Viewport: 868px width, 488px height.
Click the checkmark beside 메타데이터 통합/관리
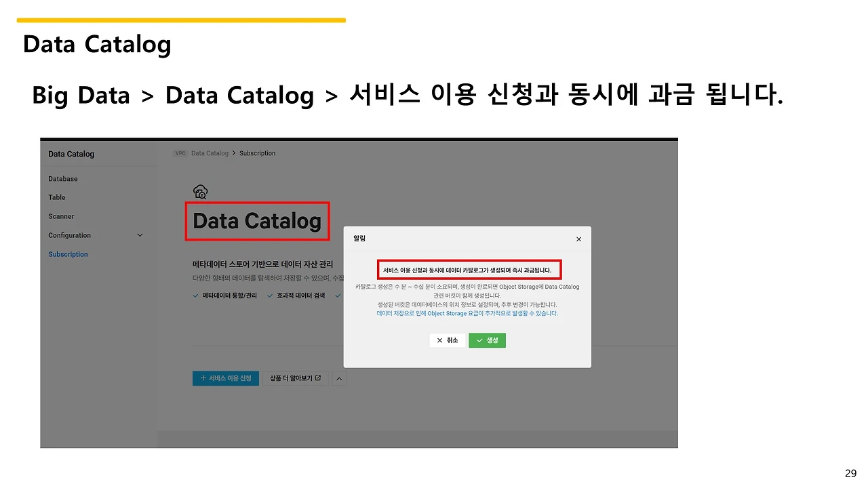(195, 295)
